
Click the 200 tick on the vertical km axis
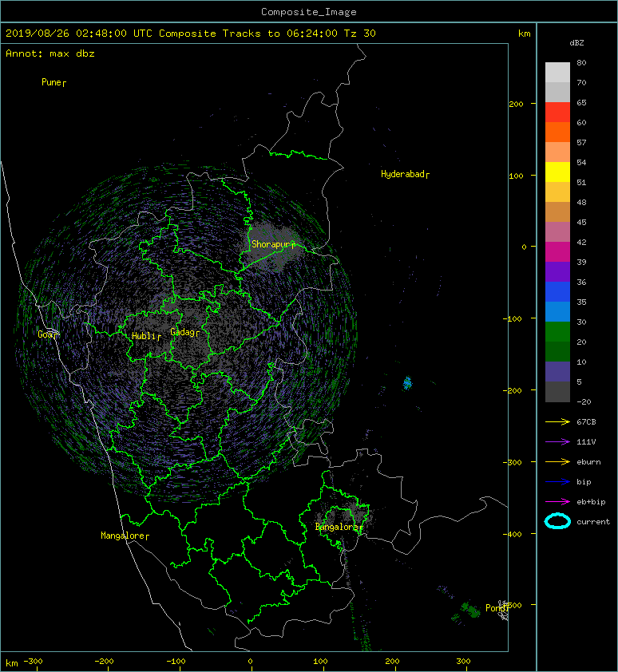coord(516,104)
